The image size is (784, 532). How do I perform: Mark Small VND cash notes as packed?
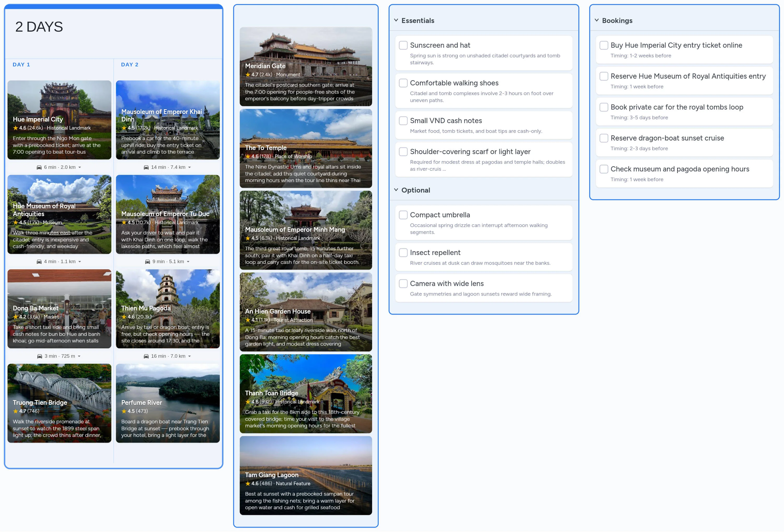point(403,121)
